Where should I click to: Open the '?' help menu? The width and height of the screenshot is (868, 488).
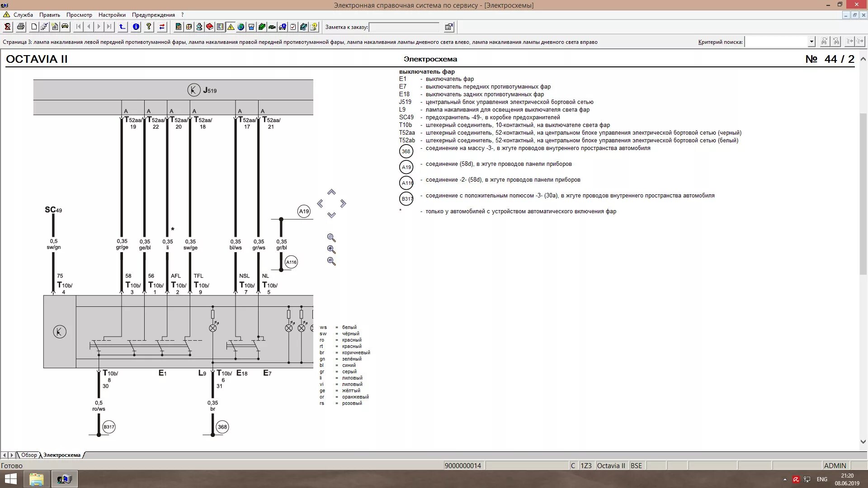tap(182, 15)
